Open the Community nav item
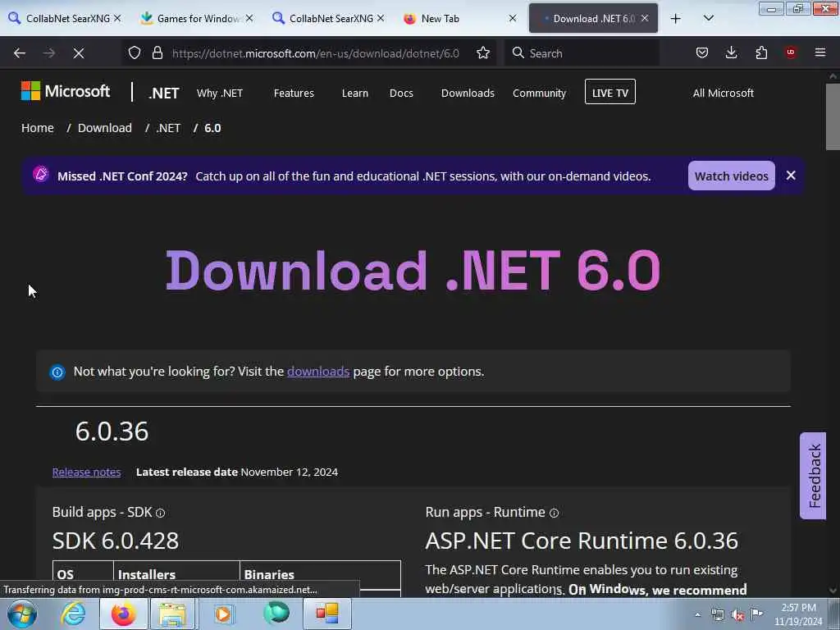The width and height of the screenshot is (840, 630). 539,94
